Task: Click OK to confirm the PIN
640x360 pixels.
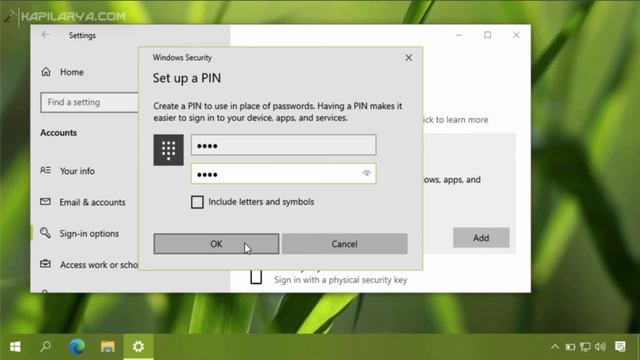Action: [x=216, y=244]
